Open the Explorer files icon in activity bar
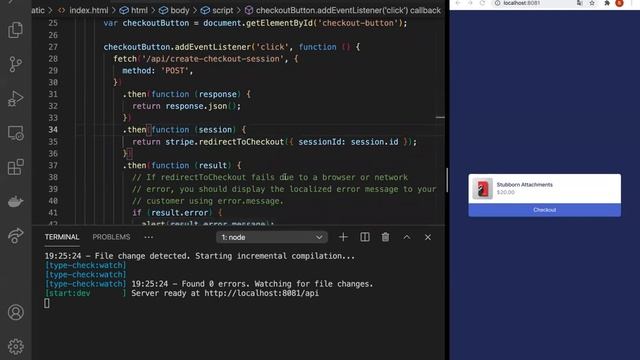The width and height of the screenshot is (640, 360). coord(16,30)
